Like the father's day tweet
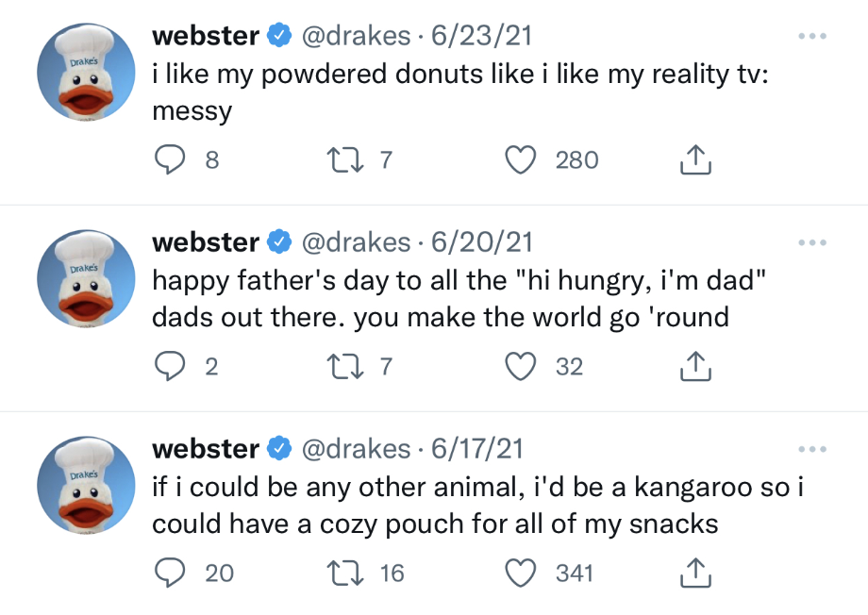 pos(522,366)
